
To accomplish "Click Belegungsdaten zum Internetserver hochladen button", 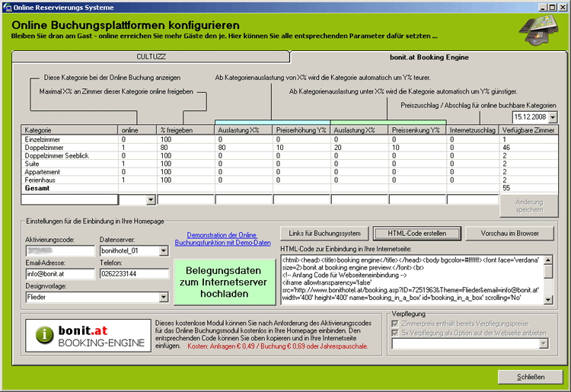I will (225, 282).
